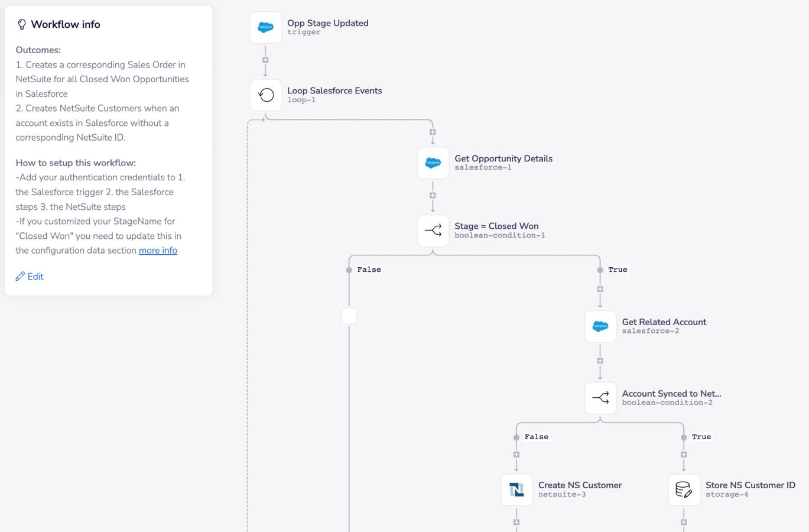Viewport: 809px width, 532px height.
Task: Click the pencil icon next to Edit
Action: [20, 276]
